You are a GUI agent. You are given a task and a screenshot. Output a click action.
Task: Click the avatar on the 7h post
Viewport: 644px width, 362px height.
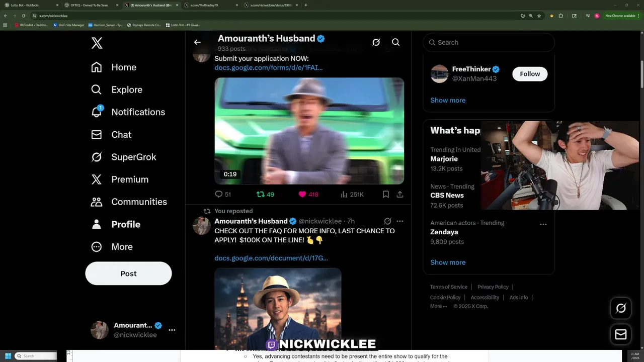click(202, 226)
